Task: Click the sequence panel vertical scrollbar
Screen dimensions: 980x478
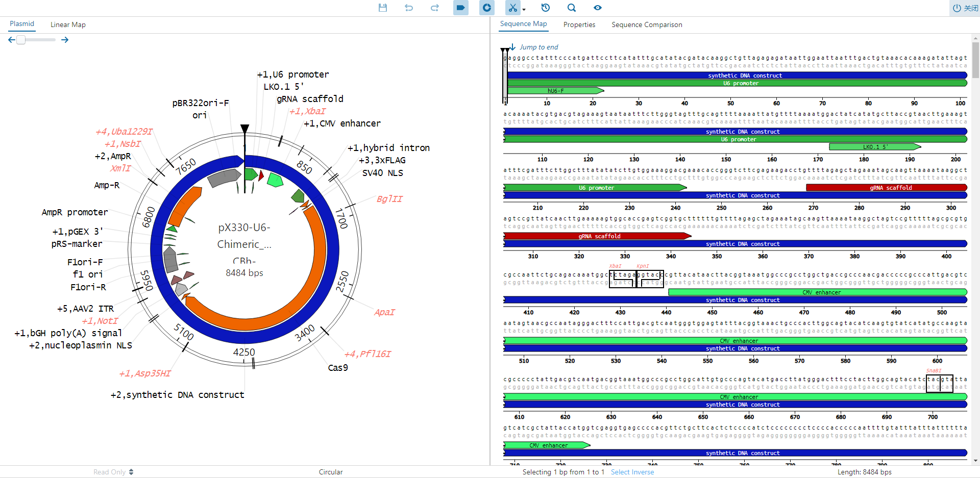Action: tap(975, 60)
